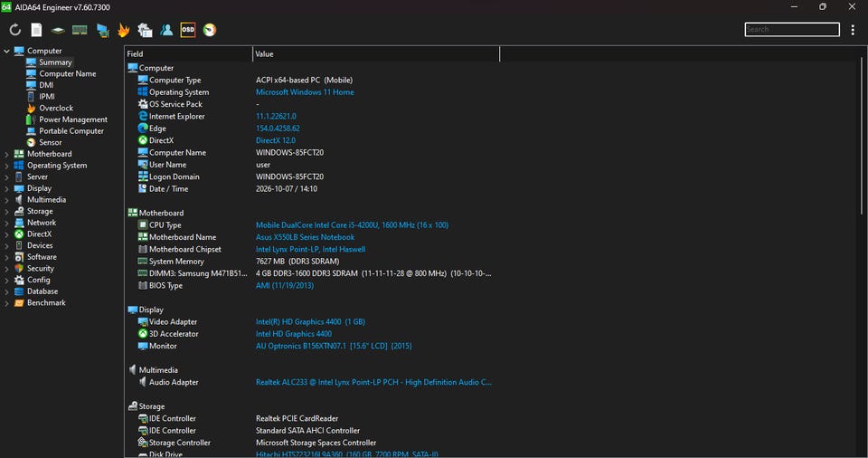The image size is (868, 458).
Task: Open the Report document icon
Action: point(36,30)
